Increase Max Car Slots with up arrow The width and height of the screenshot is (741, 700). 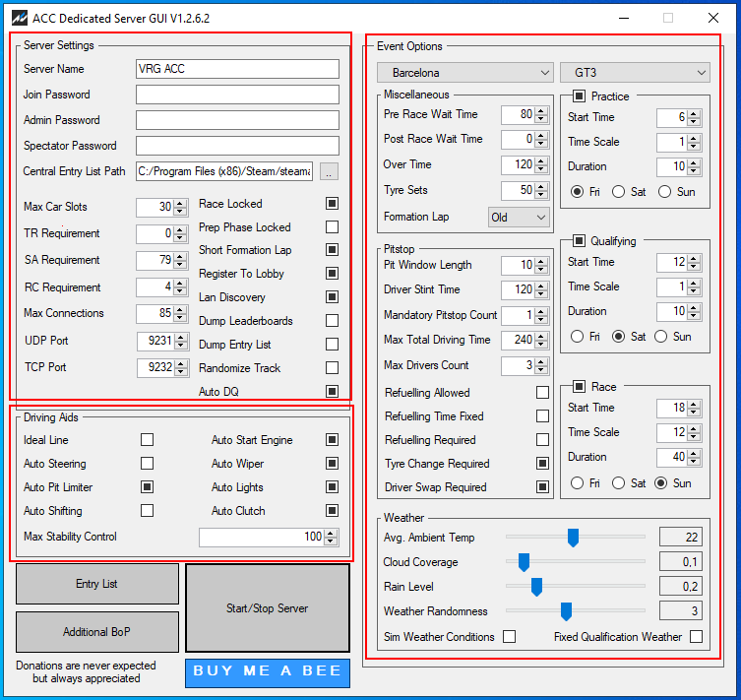pyautogui.click(x=180, y=203)
